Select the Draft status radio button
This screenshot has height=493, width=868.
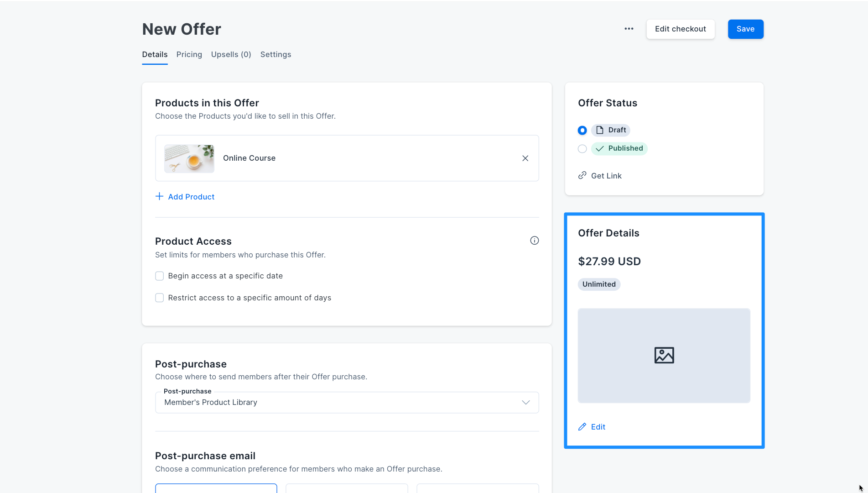[x=582, y=131]
